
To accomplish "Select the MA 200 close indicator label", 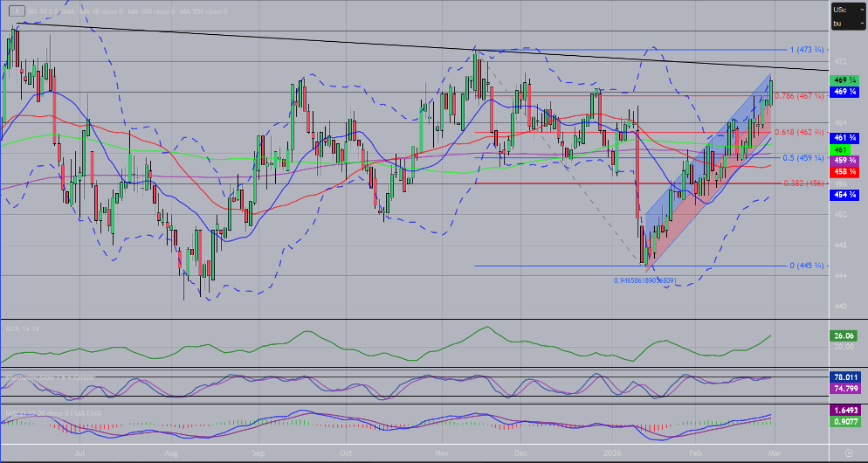I will (202, 11).
